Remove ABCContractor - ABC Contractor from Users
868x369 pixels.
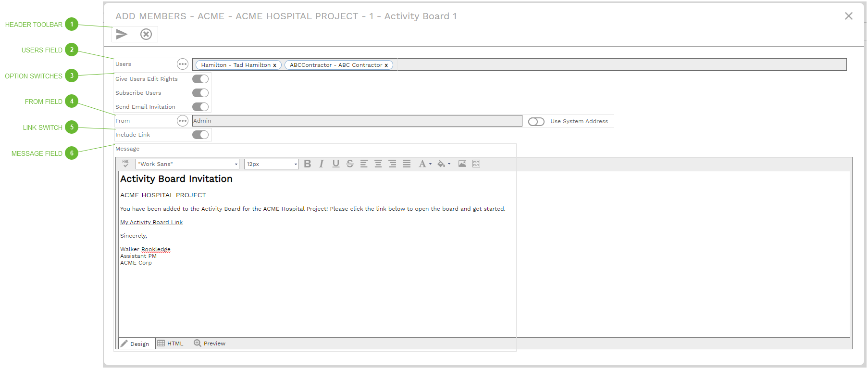click(x=386, y=65)
